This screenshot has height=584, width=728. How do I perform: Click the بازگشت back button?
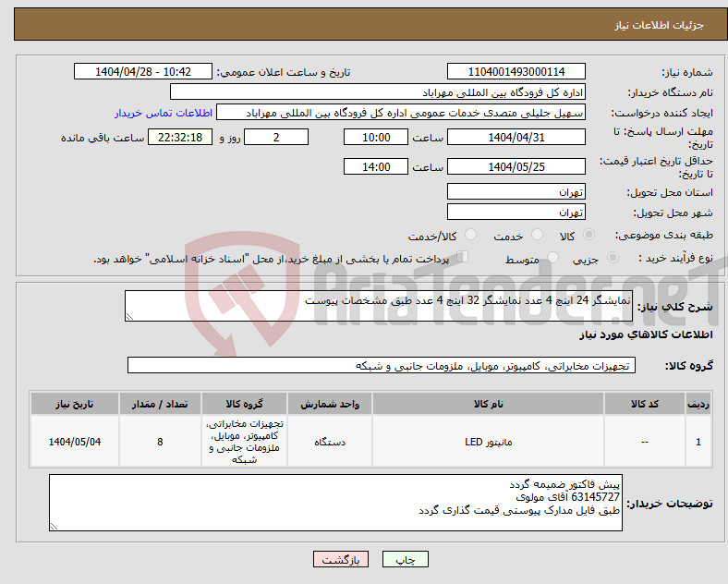341,559
